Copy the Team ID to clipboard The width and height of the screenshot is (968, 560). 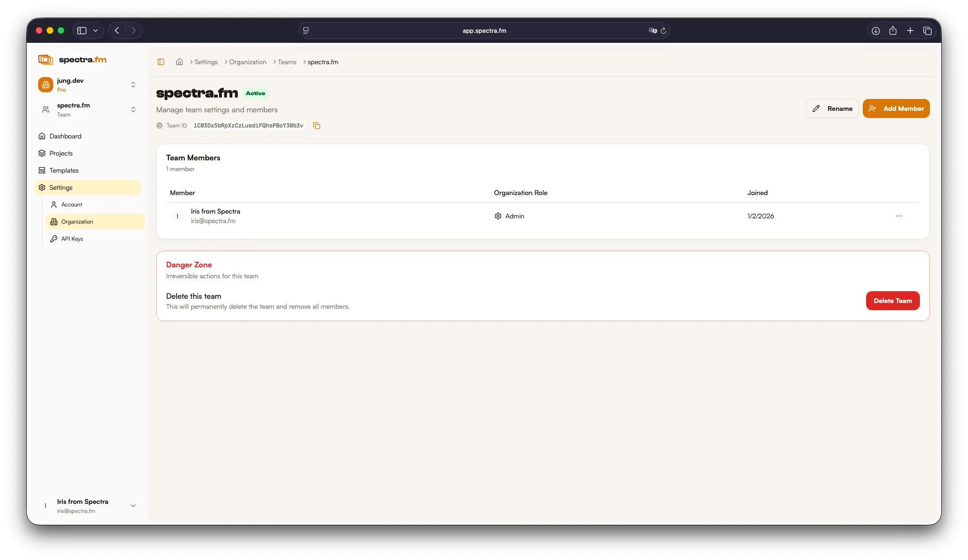[317, 126]
